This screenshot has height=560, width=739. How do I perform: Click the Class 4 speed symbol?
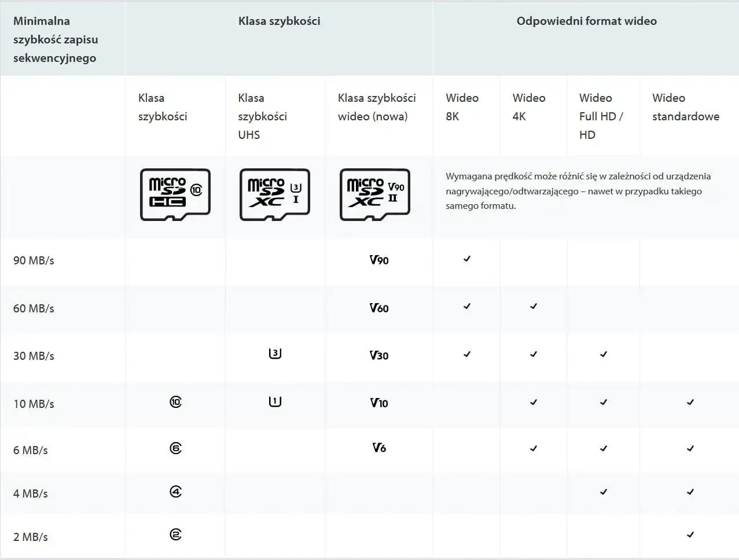click(x=176, y=492)
